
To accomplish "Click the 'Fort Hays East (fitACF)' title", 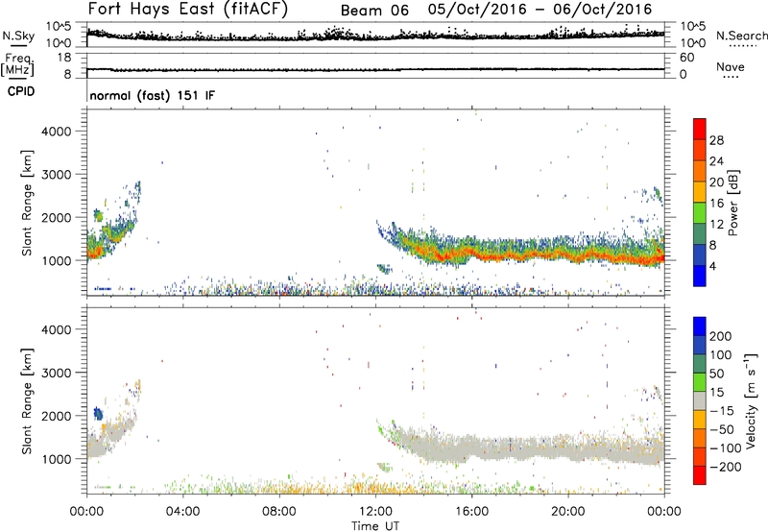I will click(x=188, y=10).
